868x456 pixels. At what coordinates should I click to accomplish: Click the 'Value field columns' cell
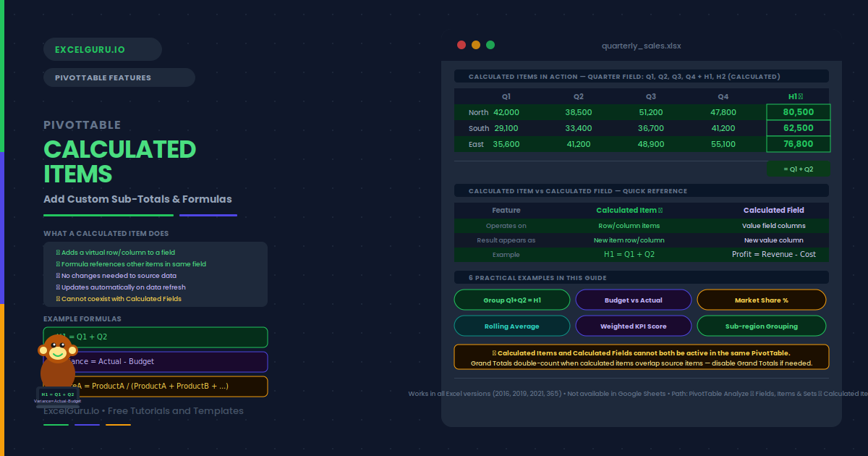coord(774,226)
